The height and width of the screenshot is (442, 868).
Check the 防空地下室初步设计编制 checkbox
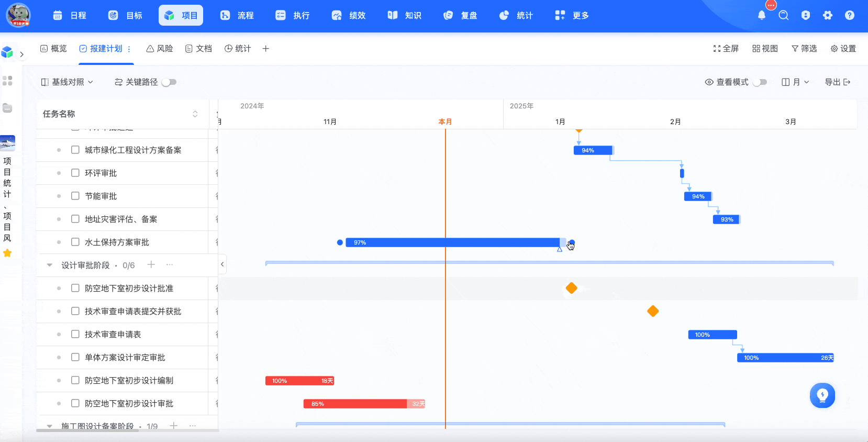[x=75, y=380]
